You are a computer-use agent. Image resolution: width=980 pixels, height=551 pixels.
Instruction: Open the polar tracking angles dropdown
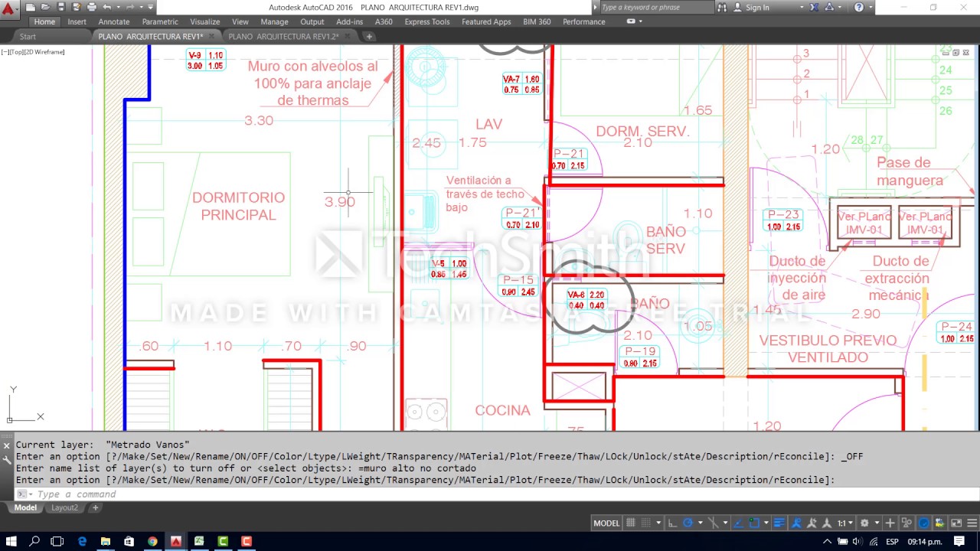point(701,523)
